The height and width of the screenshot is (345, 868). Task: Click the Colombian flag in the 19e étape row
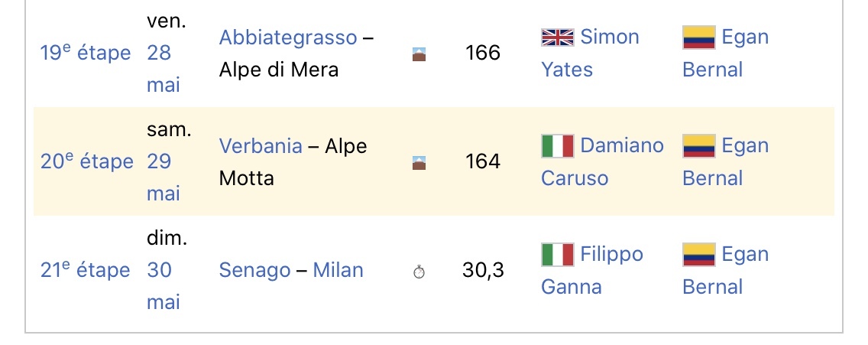698,37
